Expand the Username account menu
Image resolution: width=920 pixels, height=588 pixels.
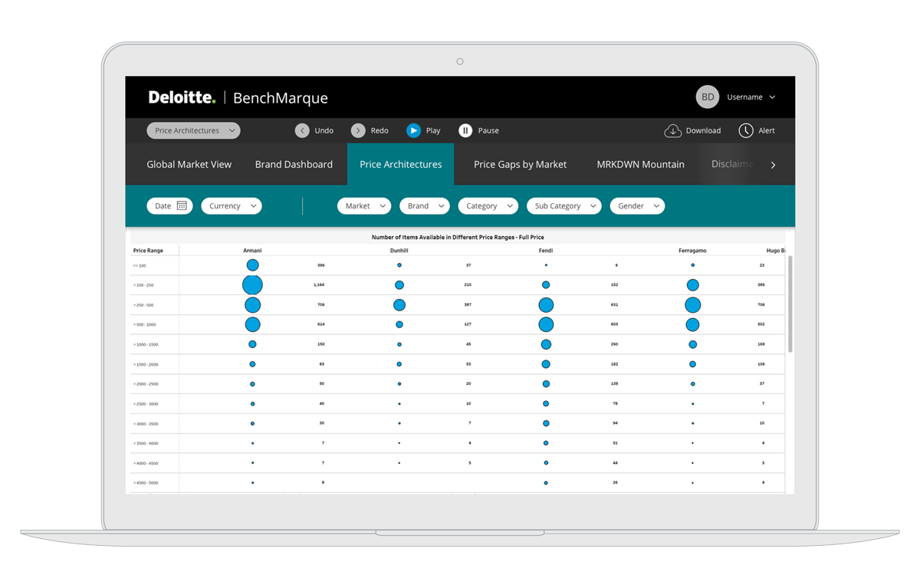751,97
